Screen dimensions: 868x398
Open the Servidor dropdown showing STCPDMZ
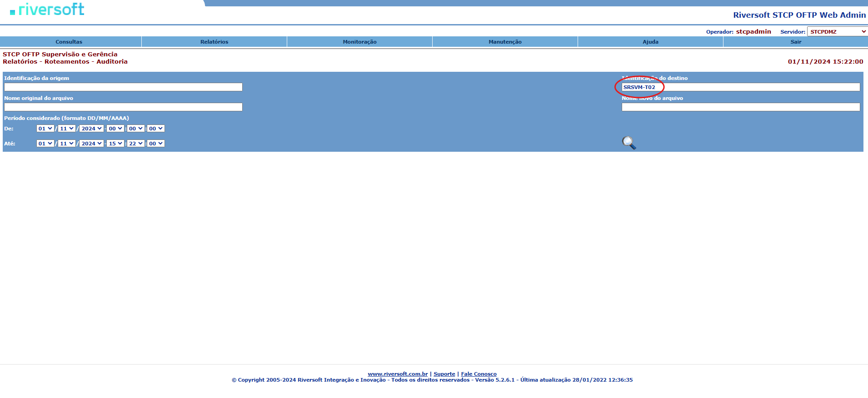point(837,32)
